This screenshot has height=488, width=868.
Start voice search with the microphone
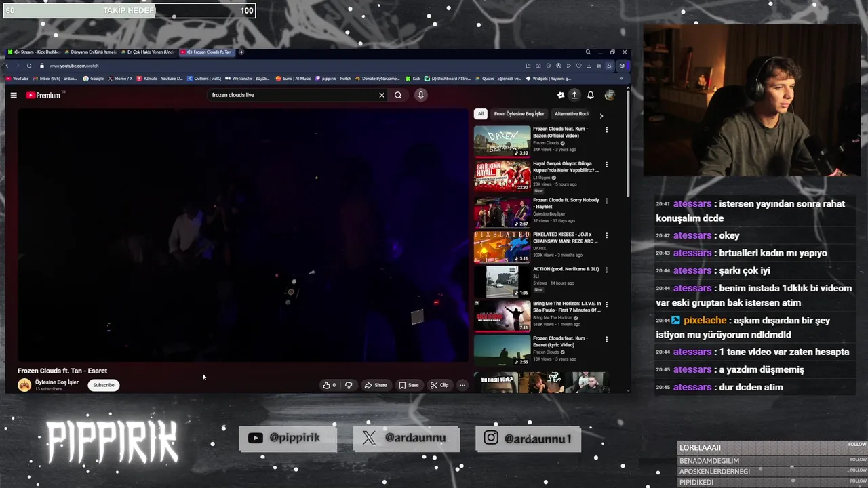(420, 95)
